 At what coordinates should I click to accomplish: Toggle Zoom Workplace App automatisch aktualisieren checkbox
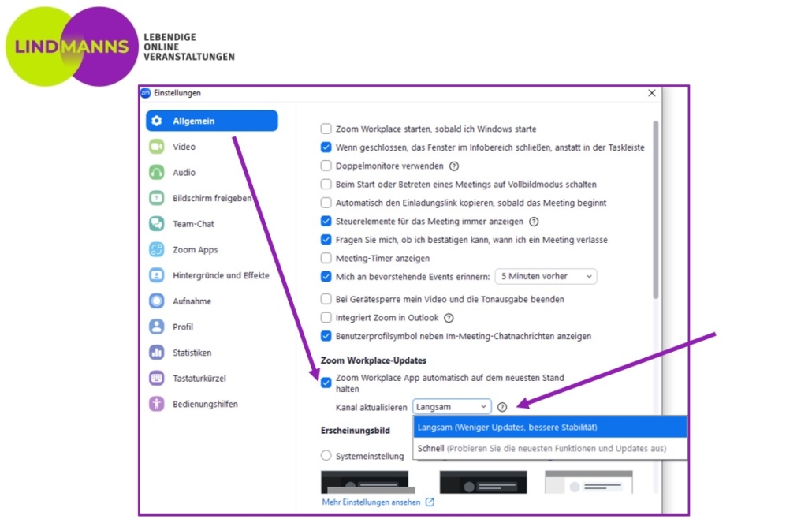[326, 383]
